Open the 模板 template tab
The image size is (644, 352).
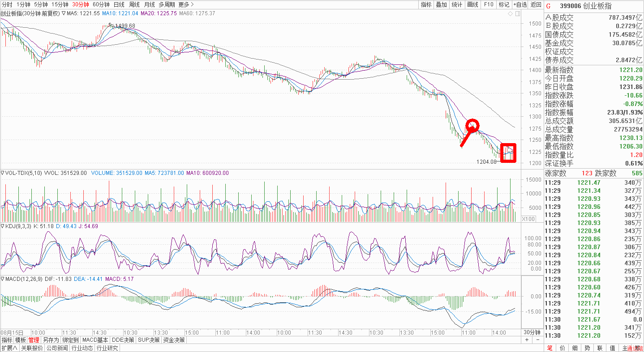pos(21,340)
